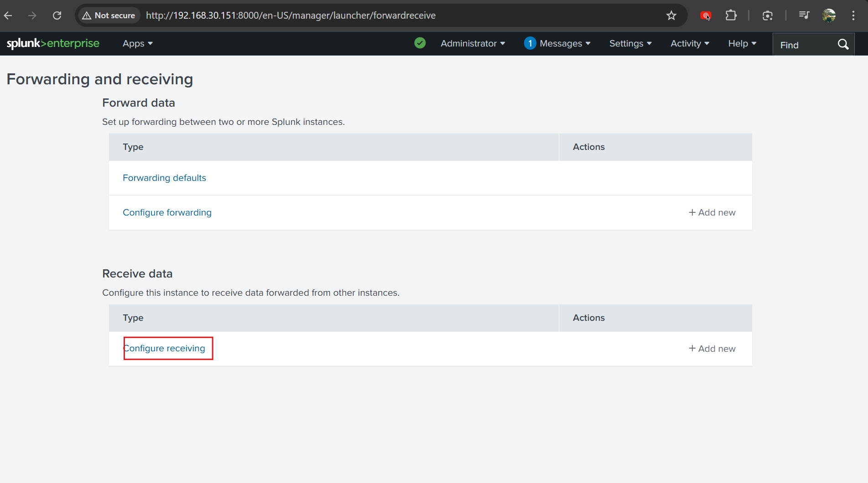Click the Configure receiving link
Screen dimensions: 868x483
165,349
